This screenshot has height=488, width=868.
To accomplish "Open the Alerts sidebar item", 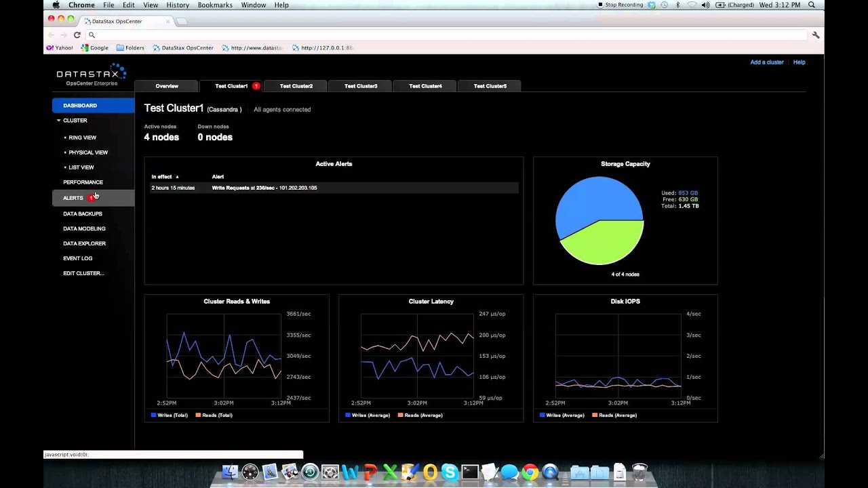I will pyautogui.click(x=94, y=198).
